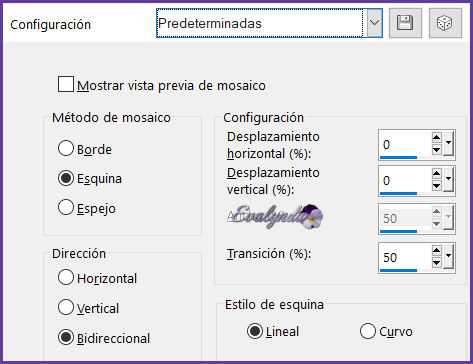The image size is (473, 364).
Task: Expand vertical offset slider popup arrow
Action: [448, 180]
